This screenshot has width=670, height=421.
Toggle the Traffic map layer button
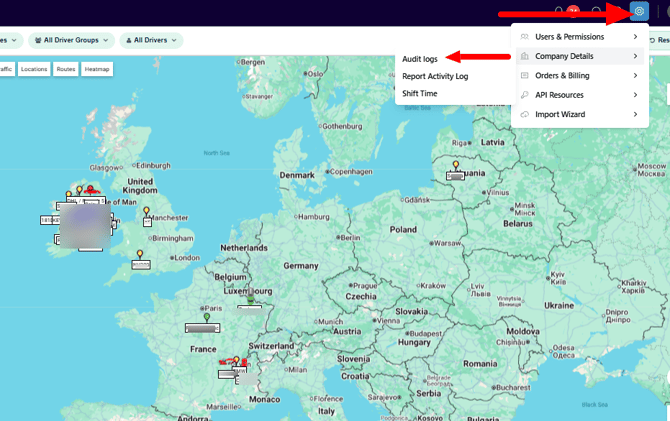point(6,69)
